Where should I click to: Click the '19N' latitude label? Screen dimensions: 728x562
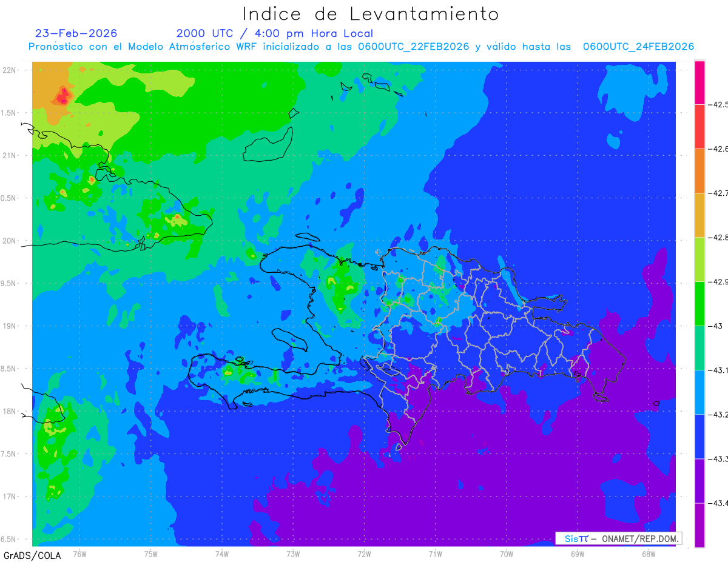[9, 326]
